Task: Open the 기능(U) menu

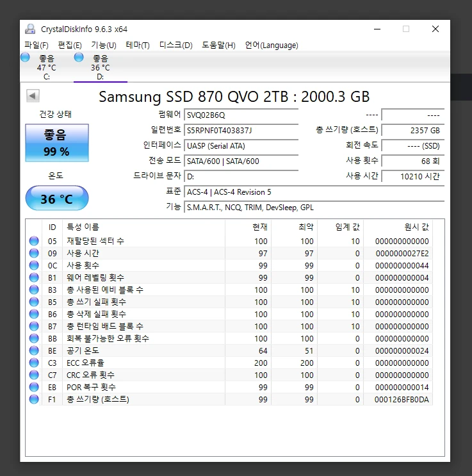Action: click(x=104, y=45)
